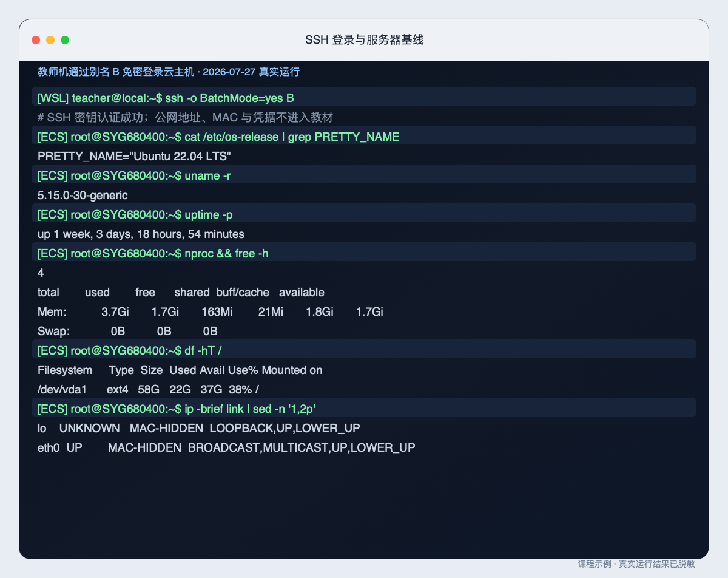Image resolution: width=728 pixels, height=578 pixels.
Task: Click the 3.7Gi total memory value
Action: [x=115, y=312]
